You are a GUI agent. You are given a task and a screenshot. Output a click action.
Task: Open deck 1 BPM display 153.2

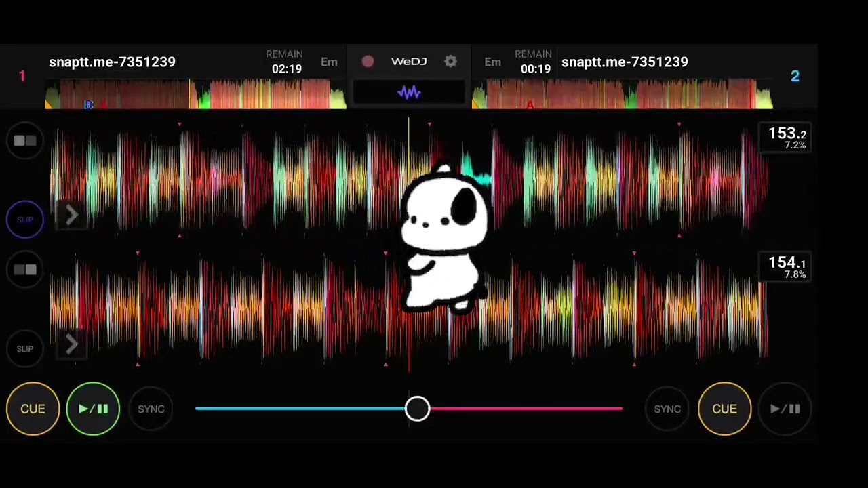point(786,138)
